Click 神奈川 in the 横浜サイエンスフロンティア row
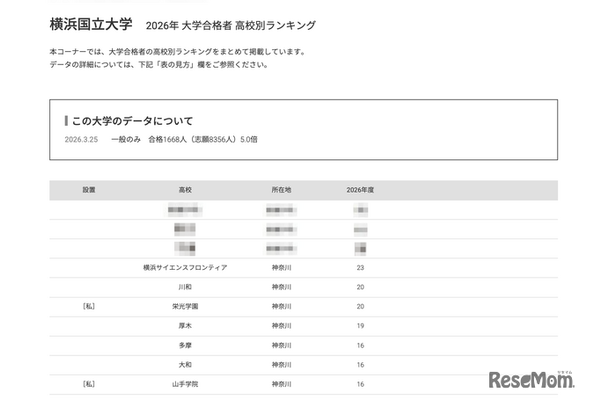The image size is (610, 400). [281, 268]
